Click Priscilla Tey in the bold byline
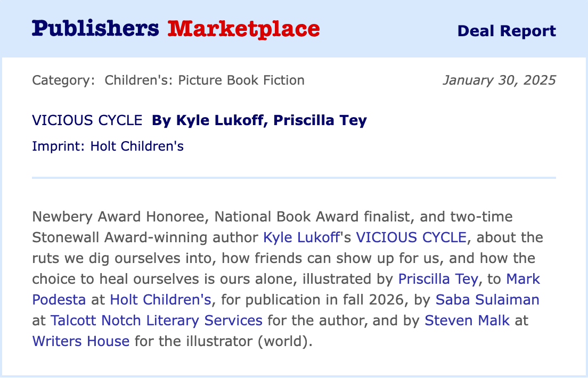 point(320,120)
